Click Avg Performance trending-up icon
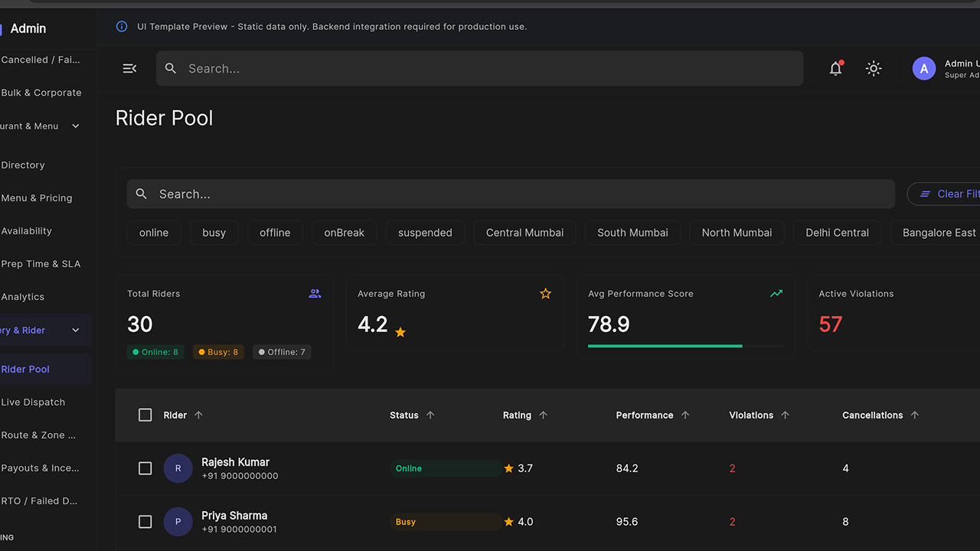The width and height of the screenshot is (980, 551). (x=776, y=293)
